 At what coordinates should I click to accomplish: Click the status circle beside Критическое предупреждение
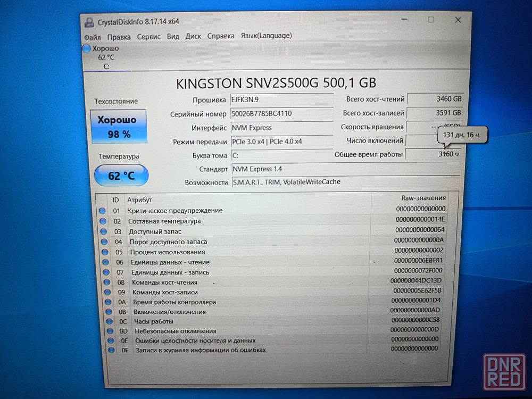[x=102, y=211]
